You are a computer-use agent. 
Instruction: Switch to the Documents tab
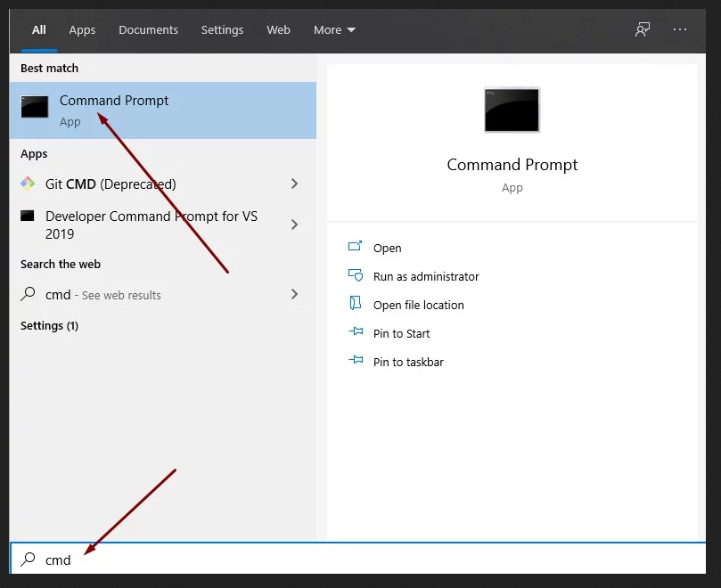click(148, 30)
